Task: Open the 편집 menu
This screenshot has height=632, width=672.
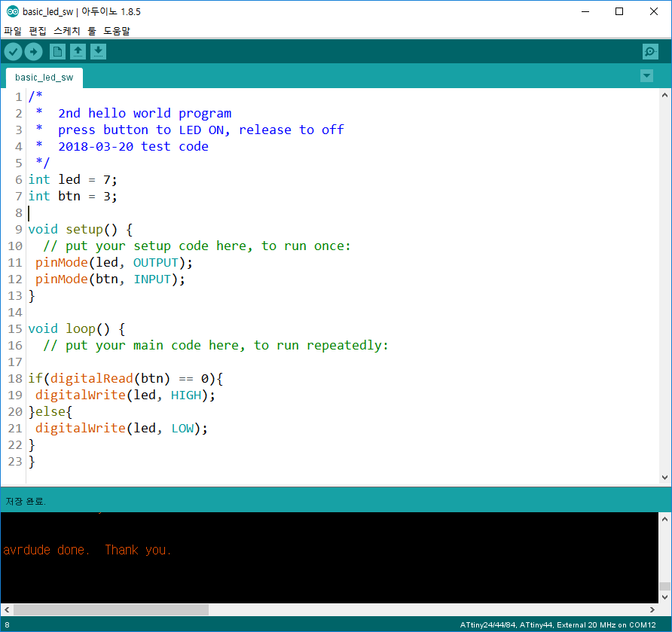Action: [37, 31]
